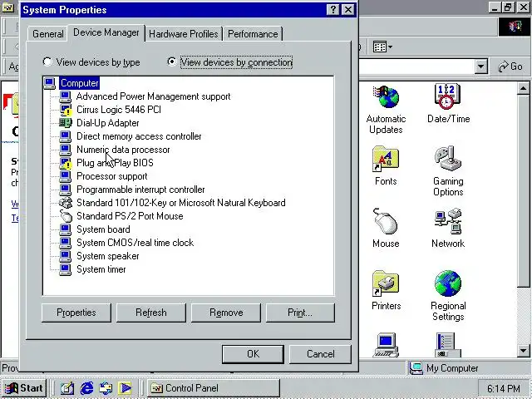Click the Control Panel scrollbar down arrow
Viewport: 532px width, 399px height.
pyautogui.click(x=523, y=351)
